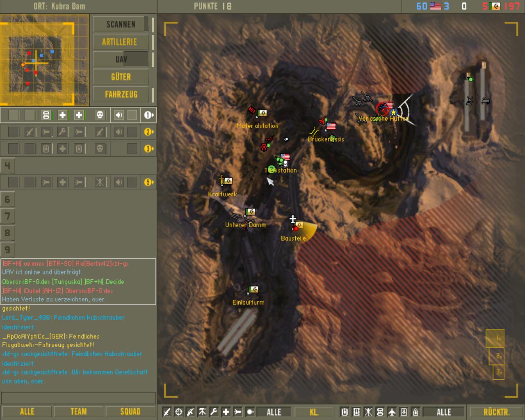Click the Materialstation control point flag
Image resolution: width=525 pixels, height=420 pixels.
pos(262,113)
